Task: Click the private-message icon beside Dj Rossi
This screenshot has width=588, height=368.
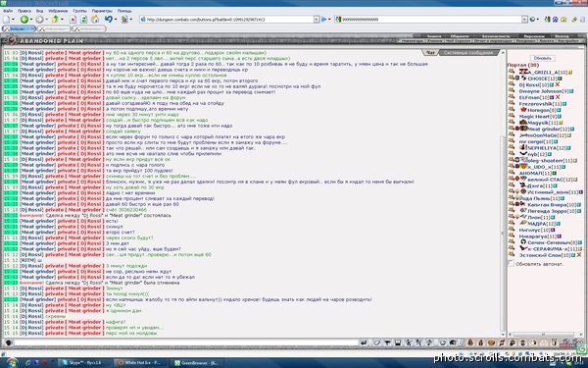Action: tap(512, 84)
